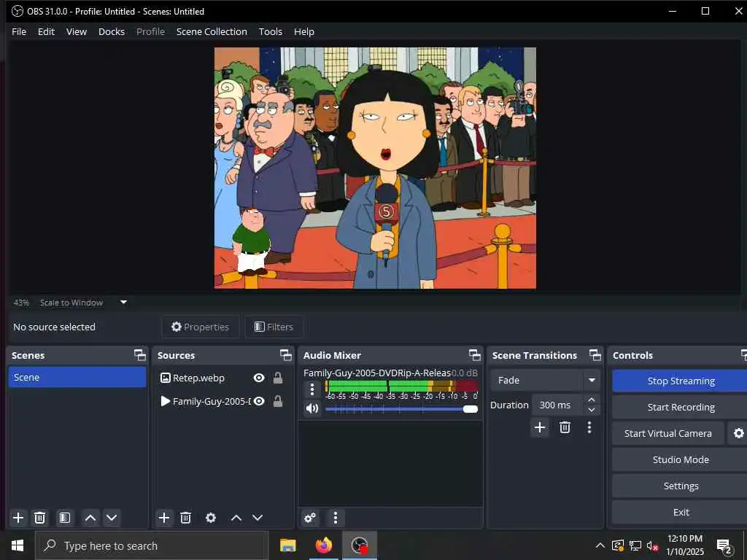Screen dimensions: 747x560
Task: Lock the Family-Guy-2005 media source
Action: tap(278, 401)
